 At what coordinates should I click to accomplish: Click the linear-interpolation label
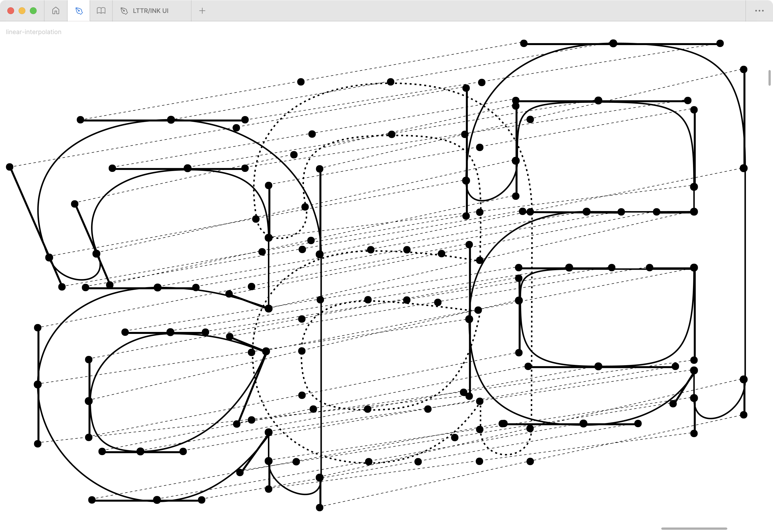tap(33, 32)
